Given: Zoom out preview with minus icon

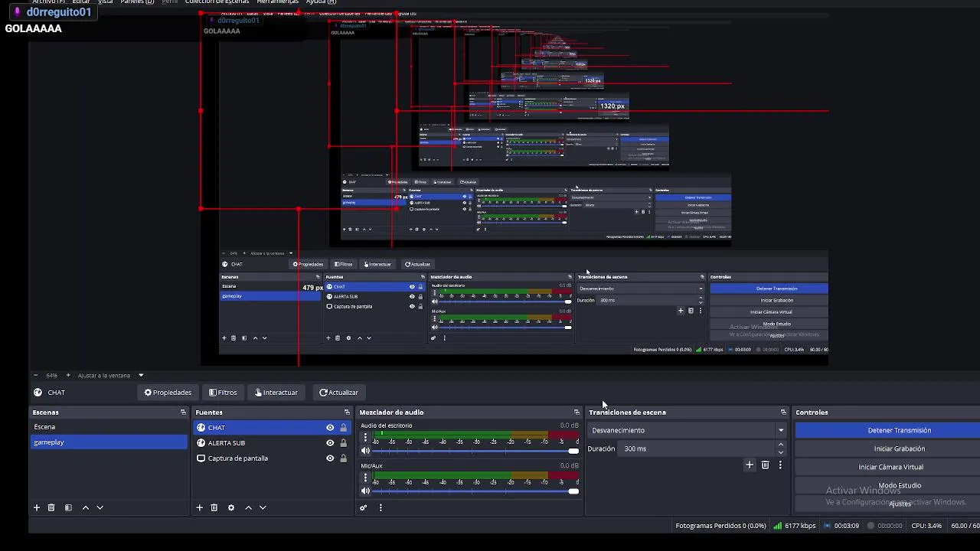Looking at the screenshot, I should click(35, 376).
